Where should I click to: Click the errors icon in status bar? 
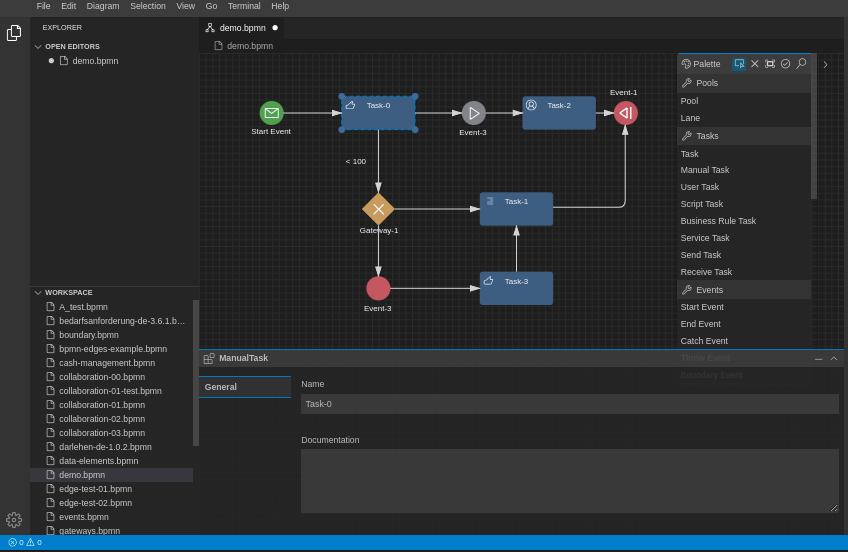(x=12, y=542)
